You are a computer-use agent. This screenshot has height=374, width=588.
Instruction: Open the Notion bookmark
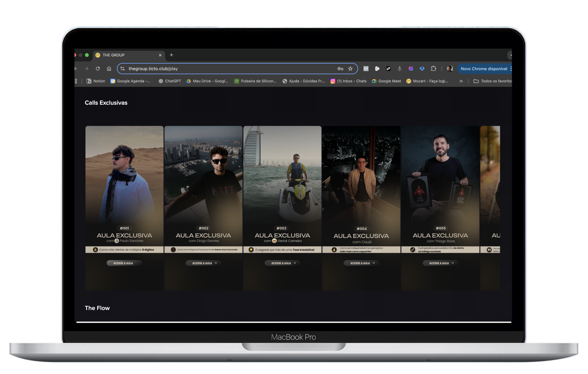96,81
